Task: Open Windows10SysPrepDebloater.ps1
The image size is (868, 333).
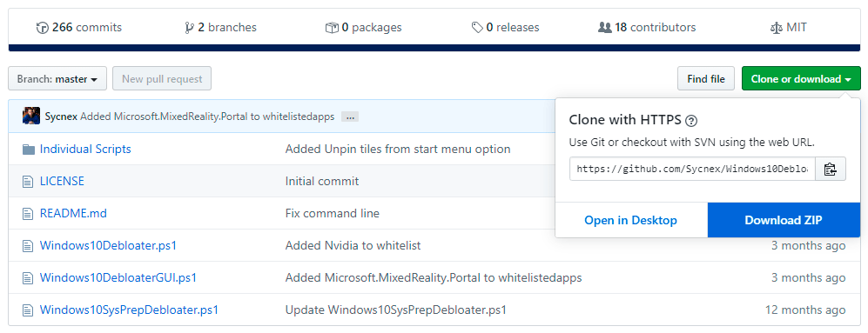Action: click(129, 310)
